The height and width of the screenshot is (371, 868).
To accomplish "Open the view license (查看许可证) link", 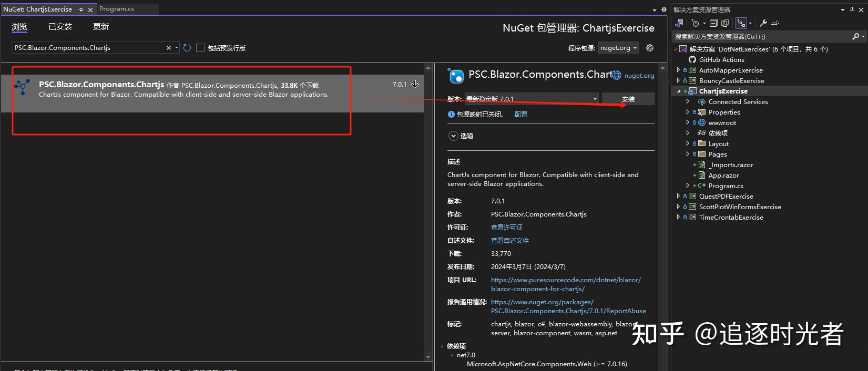I will 507,228.
